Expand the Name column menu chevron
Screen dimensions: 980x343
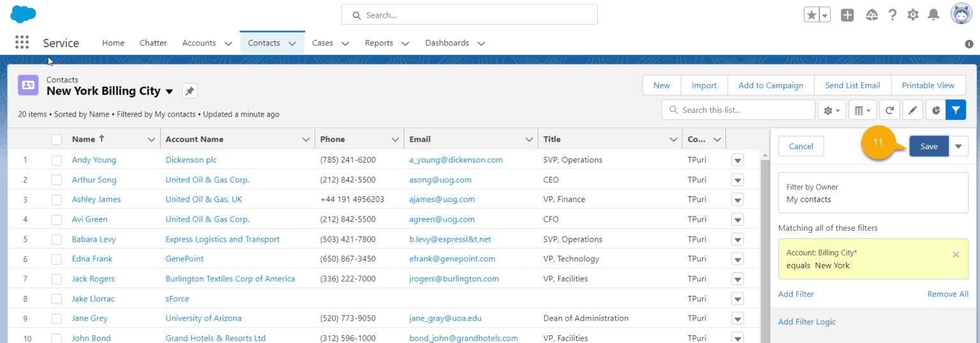tap(151, 140)
